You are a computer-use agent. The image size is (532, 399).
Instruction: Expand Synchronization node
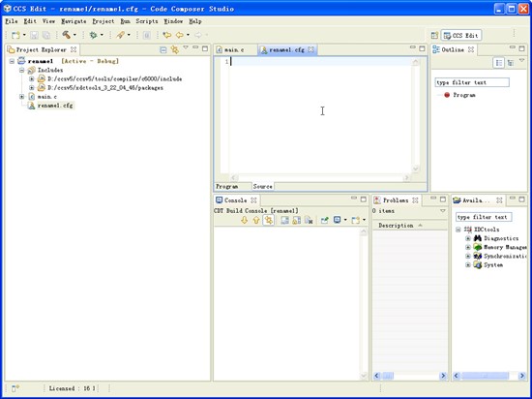(x=468, y=256)
